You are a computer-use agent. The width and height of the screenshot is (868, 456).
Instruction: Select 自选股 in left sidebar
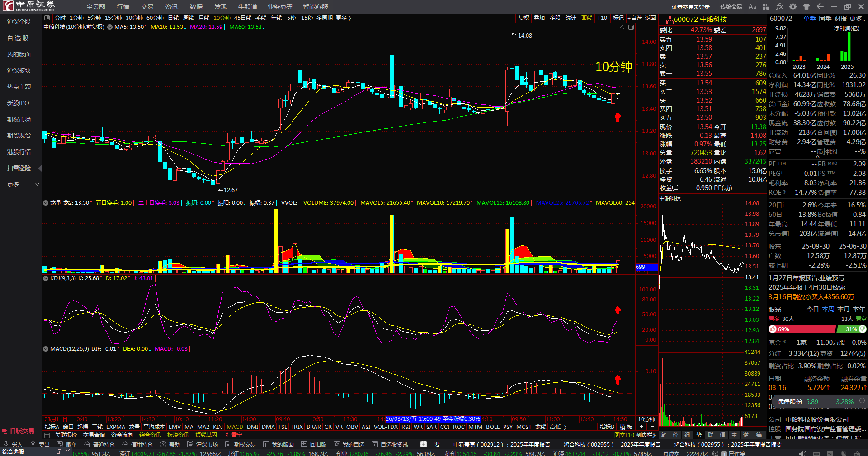coord(19,38)
